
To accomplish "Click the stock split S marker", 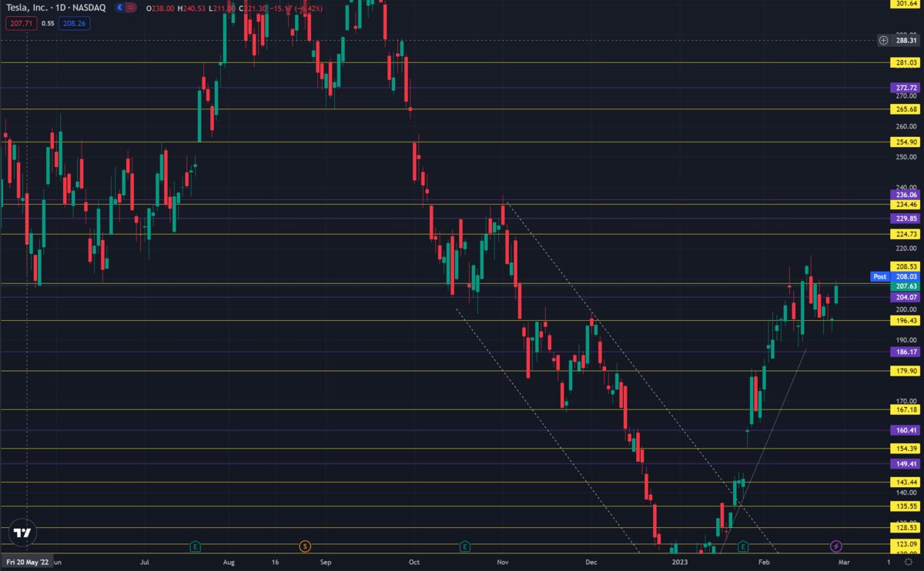I will 304,546.
